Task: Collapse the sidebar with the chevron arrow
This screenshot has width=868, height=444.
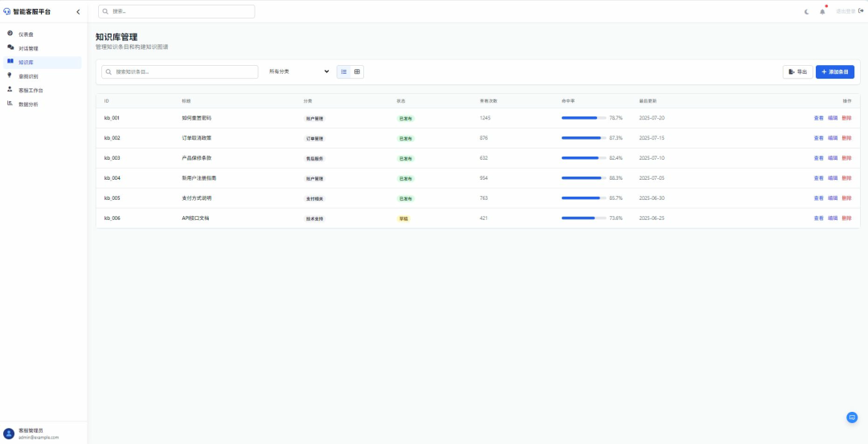Action: pos(78,11)
